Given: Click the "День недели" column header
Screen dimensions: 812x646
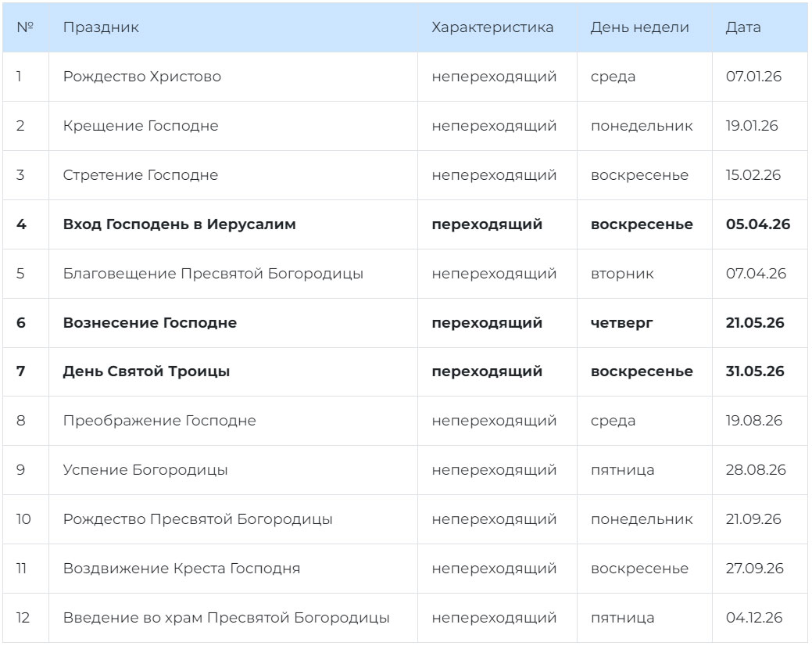Looking at the screenshot, I should (x=639, y=27).
